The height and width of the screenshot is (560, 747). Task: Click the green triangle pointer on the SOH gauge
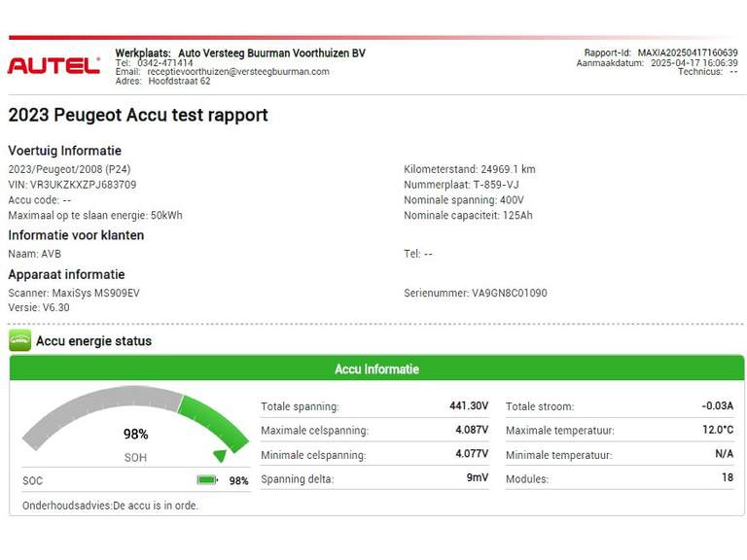(220, 455)
